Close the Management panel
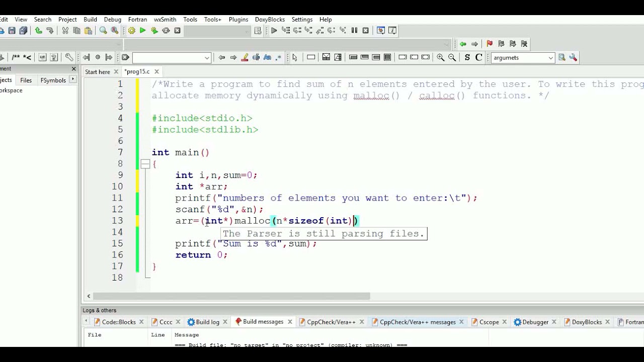644x362 pixels. pos(74,68)
